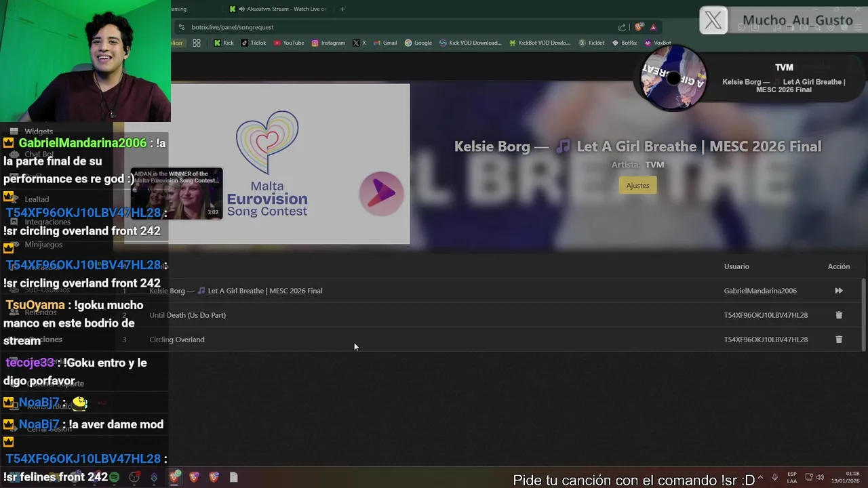Click the Artista: TVM label
The image size is (868, 488).
coord(637,165)
